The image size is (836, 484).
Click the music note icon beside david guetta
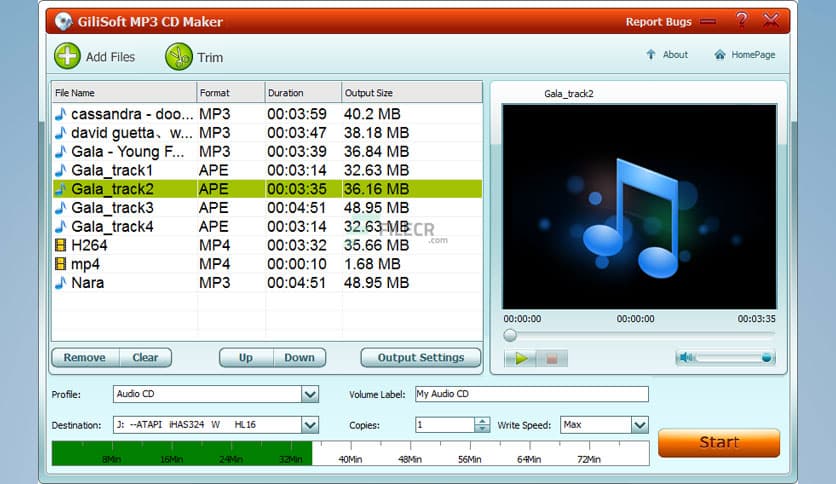pos(61,133)
